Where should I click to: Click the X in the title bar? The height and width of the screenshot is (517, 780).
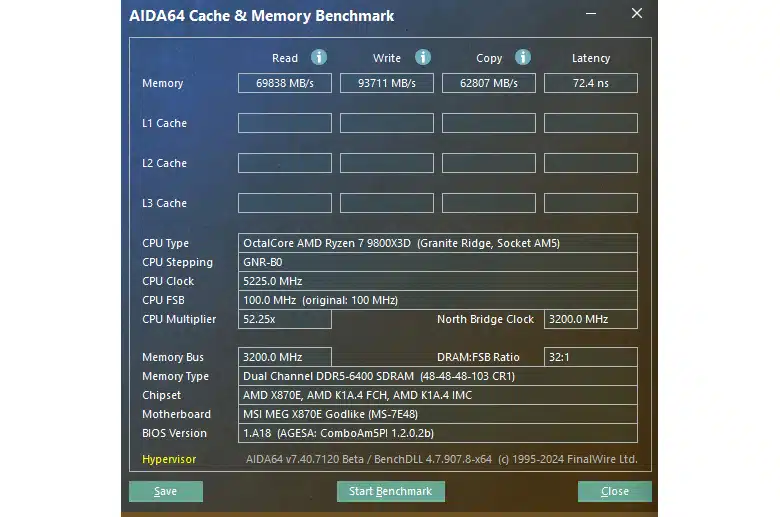coord(637,13)
